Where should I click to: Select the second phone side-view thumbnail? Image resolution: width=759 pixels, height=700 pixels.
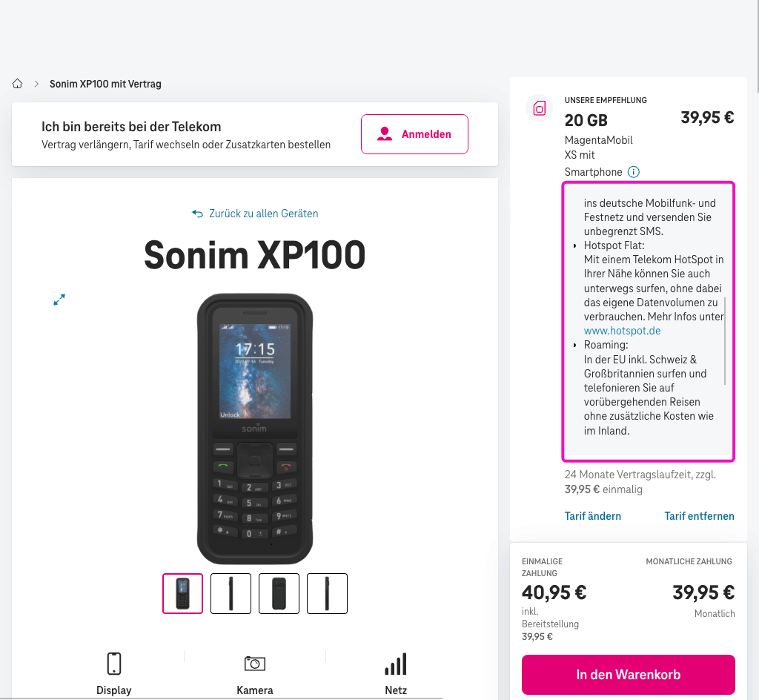click(231, 593)
